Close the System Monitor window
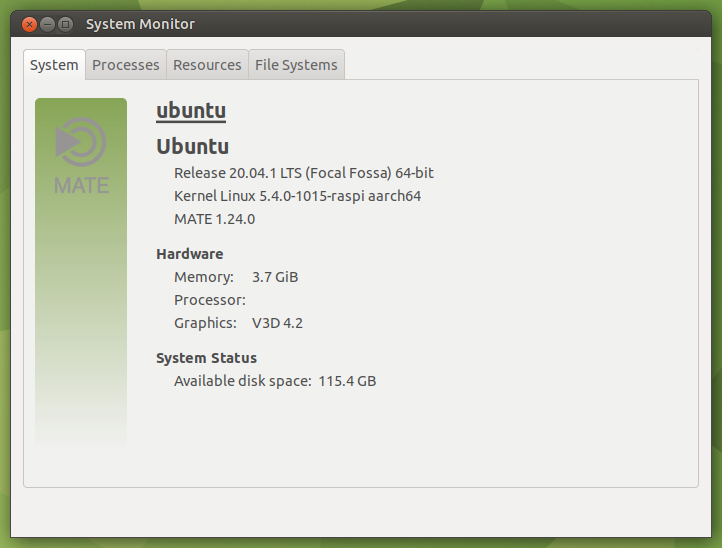Image resolution: width=722 pixels, height=548 pixels. pos(29,24)
